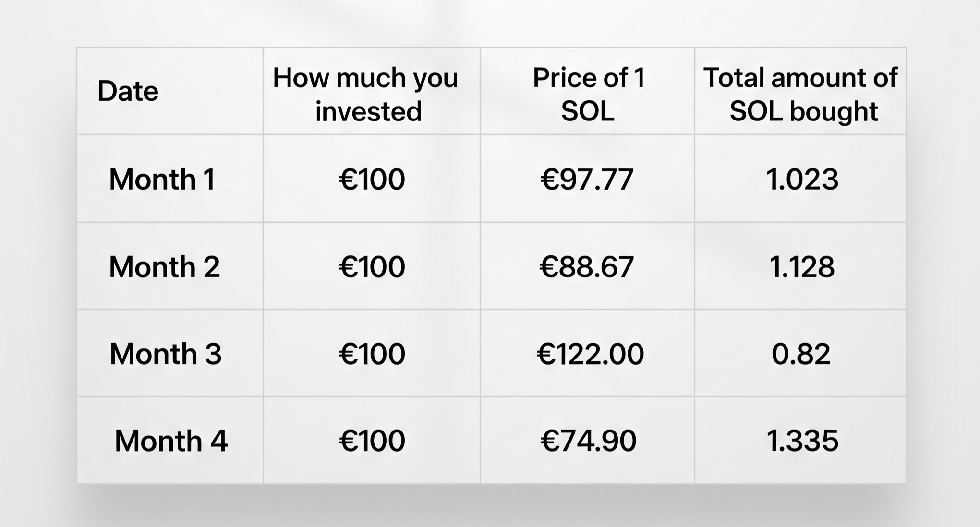
Task: Click the €97.77 price cell
Action: point(587,180)
